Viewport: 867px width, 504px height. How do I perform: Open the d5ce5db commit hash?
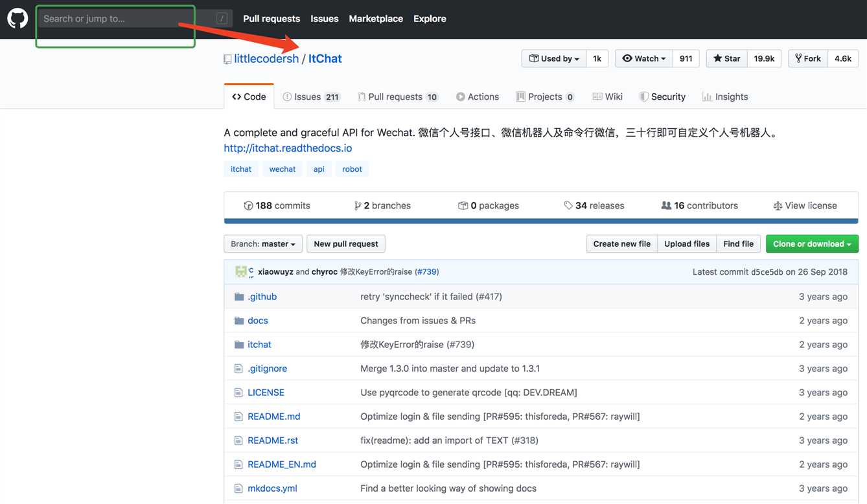[767, 272]
